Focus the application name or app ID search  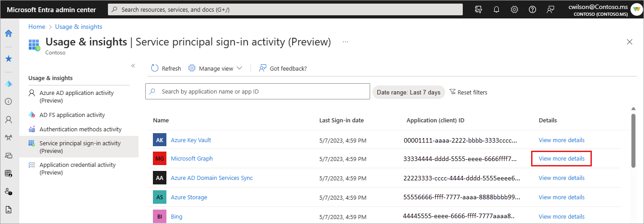[261, 91]
